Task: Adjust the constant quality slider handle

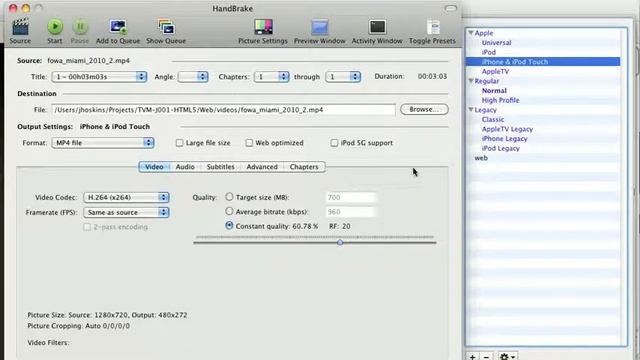Action: point(340,242)
